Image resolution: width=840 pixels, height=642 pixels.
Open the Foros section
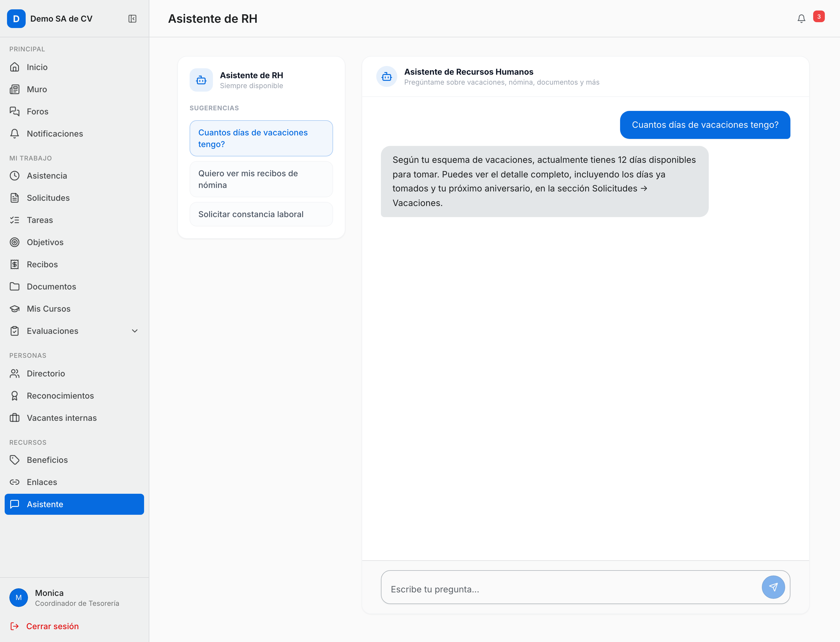[74, 111]
